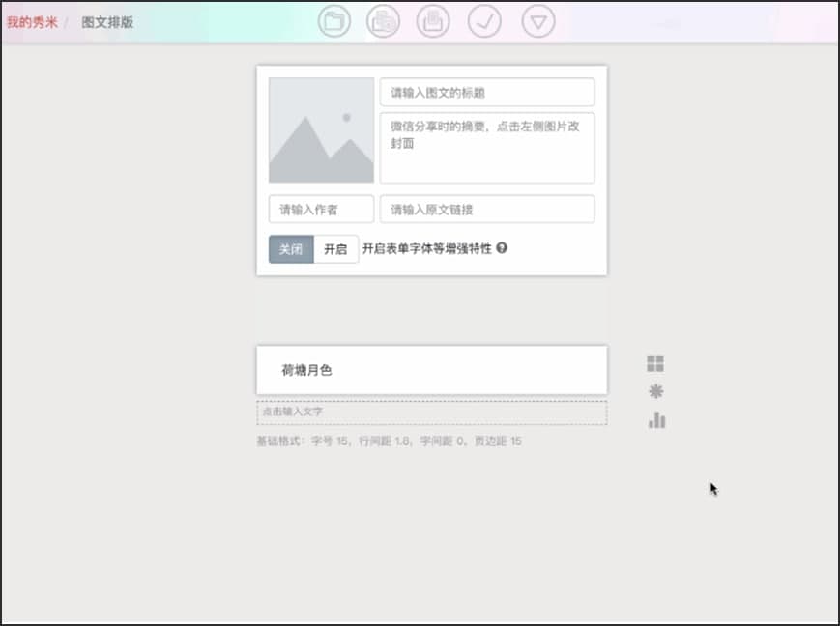This screenshot has width=840, height=626.
Task: Open the grid layout panel icon
Action: 656,362
